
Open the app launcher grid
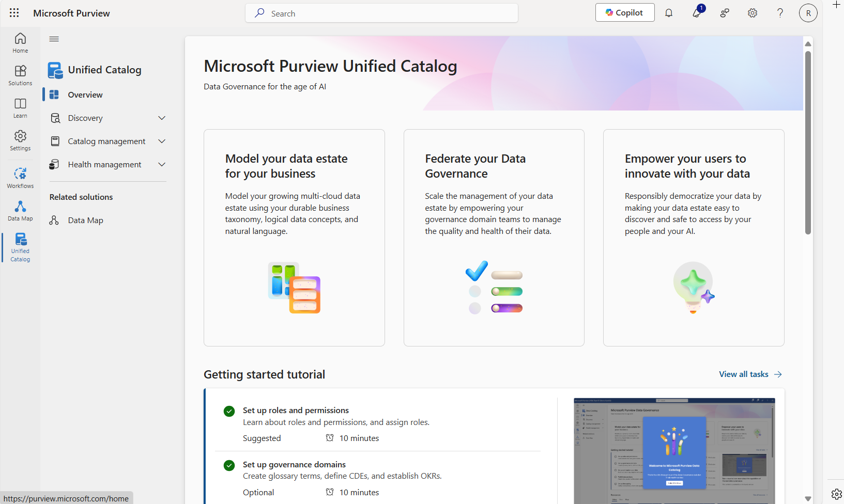tap(14, 13)
